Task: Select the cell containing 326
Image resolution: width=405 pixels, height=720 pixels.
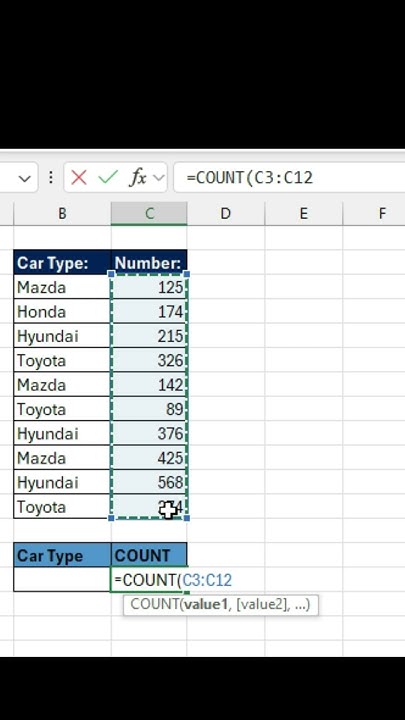Action: (149, 360)
